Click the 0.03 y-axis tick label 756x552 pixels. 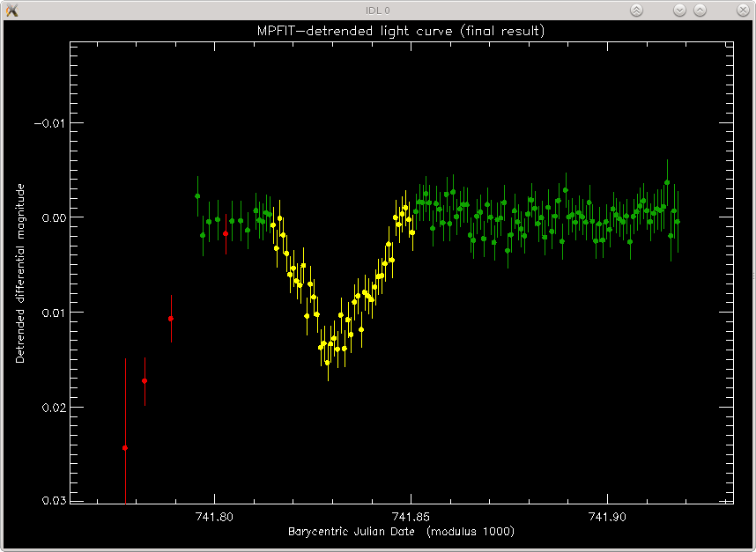pos(53,500)
